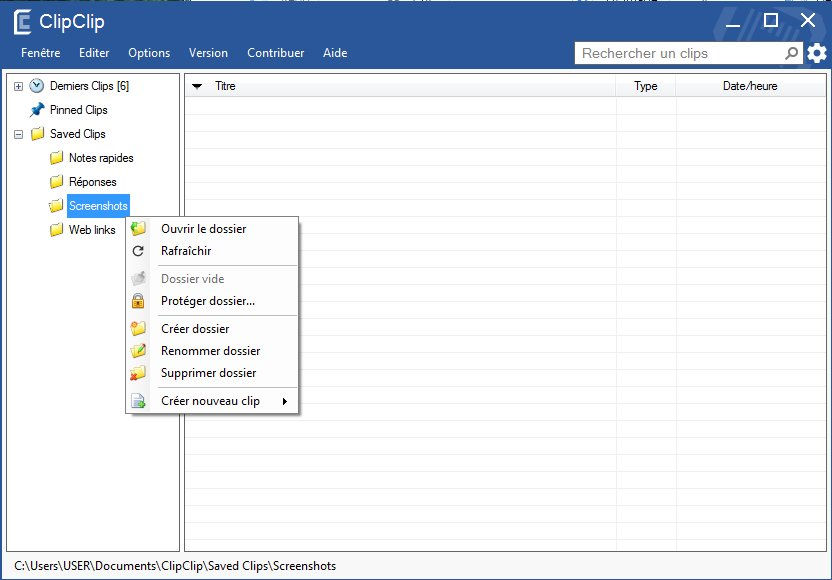Viewport: 832px width, 580px height.
Task: Open the Contribuer menu
Action: click(275, 53)
